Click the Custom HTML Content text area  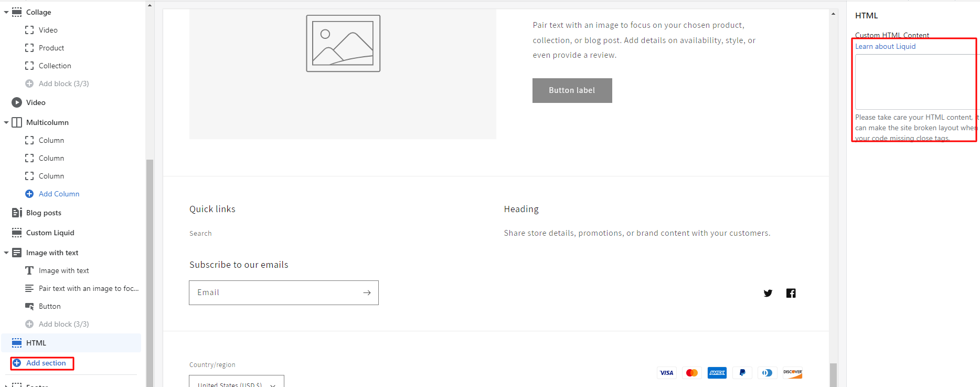tap(915, 82)
